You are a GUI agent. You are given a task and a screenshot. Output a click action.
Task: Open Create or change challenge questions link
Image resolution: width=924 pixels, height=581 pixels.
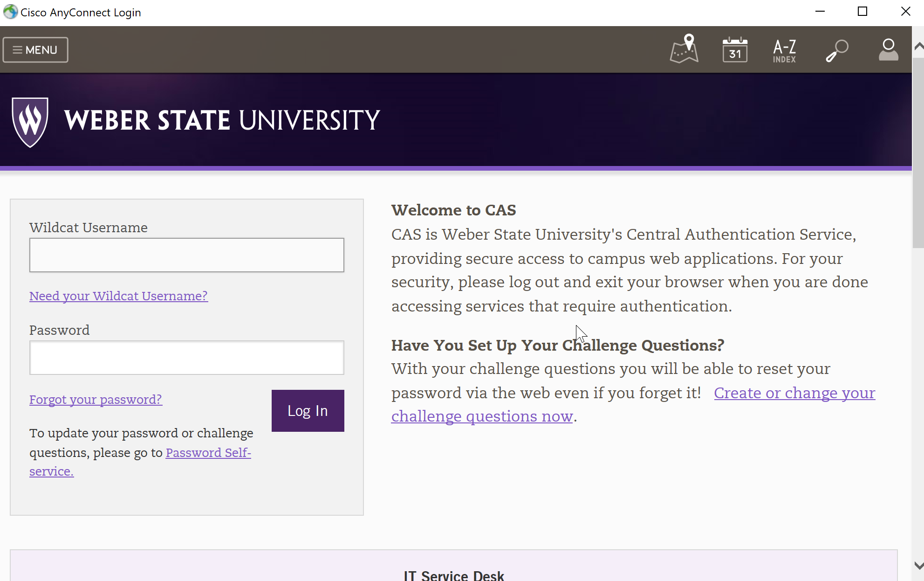tap(794, 393)
